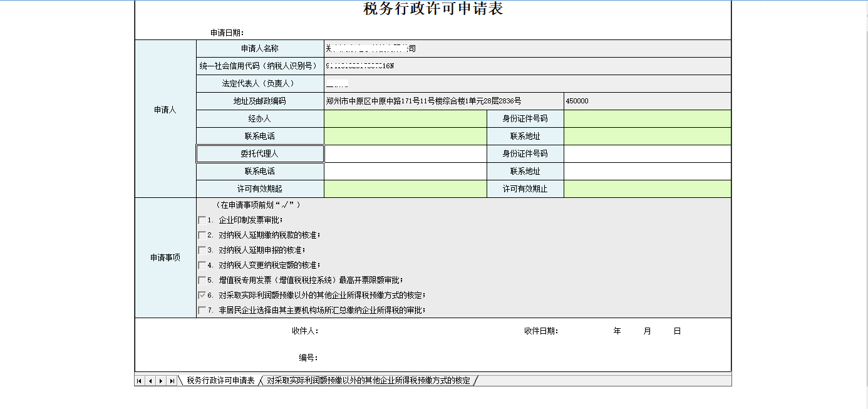Enable option 4 对纳税人变更纳税定额的核准
The width and height of the screenshot is (868, 409).
(202, 266)
